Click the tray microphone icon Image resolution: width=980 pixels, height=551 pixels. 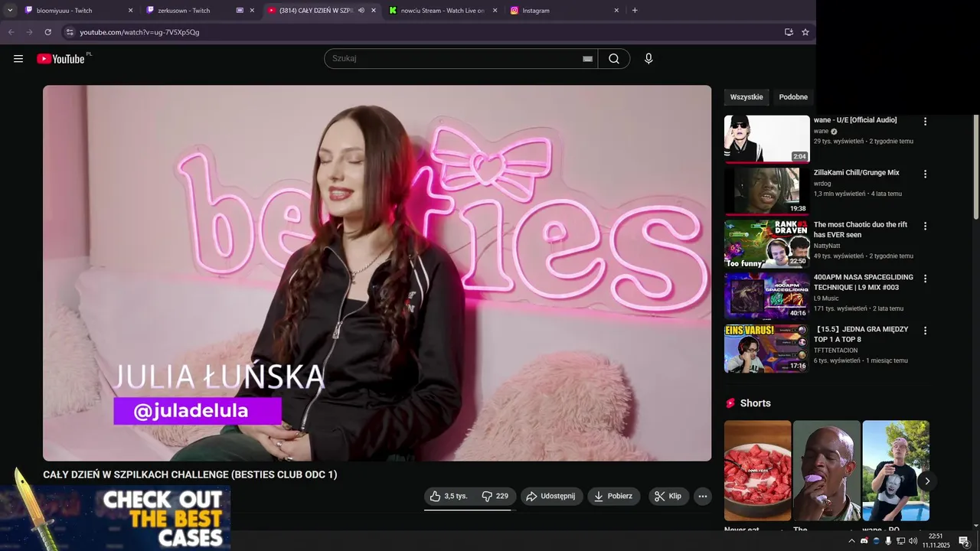(x=888, y=541)
